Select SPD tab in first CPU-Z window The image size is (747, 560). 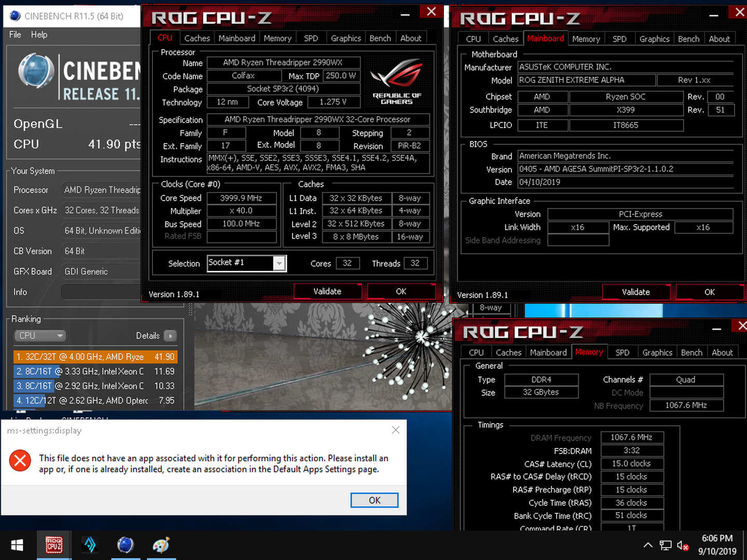(x=311, y=38)
